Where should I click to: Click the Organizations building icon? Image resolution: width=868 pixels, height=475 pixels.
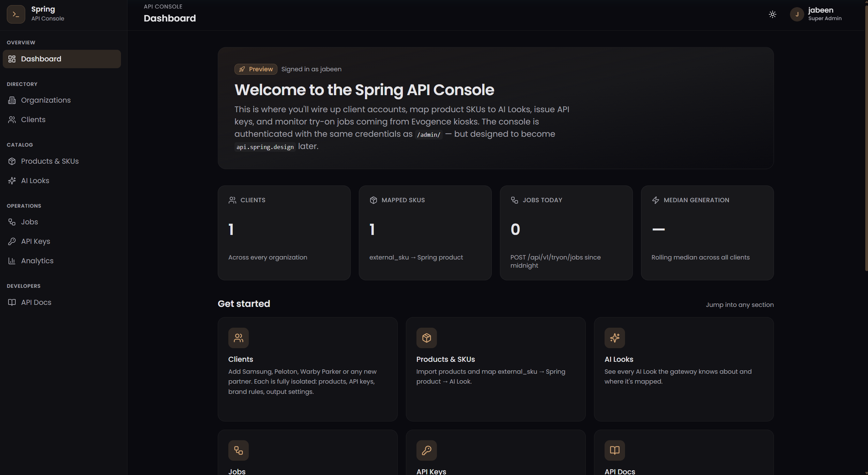point(12,100)
